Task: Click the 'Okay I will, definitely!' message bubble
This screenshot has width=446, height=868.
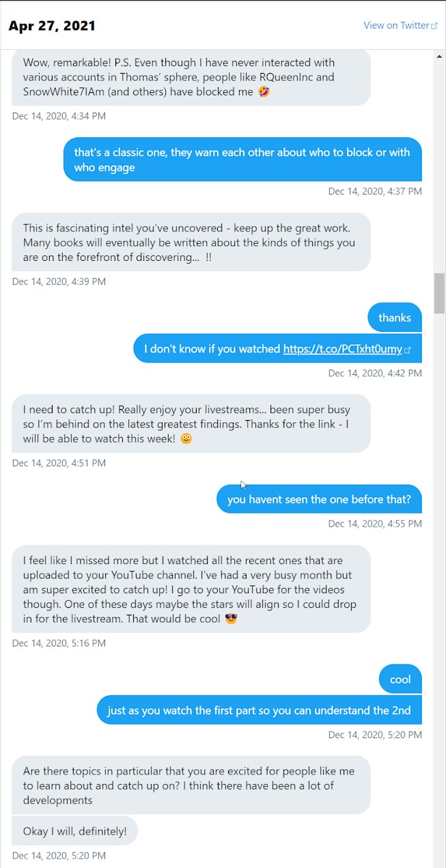Action: [75, 831]
